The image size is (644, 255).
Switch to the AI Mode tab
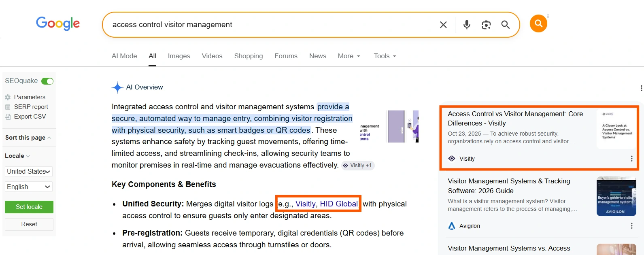point(124,56)
